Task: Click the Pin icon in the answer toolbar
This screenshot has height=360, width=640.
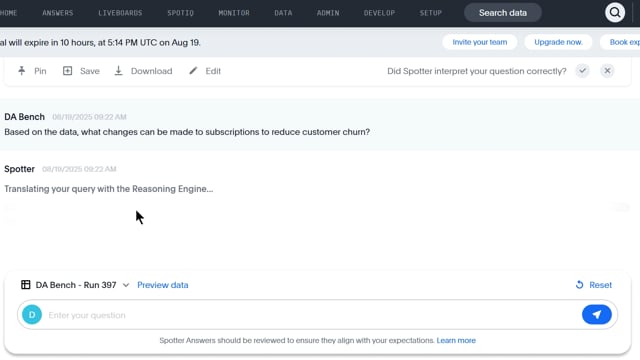Action: (x=22, y=71)
